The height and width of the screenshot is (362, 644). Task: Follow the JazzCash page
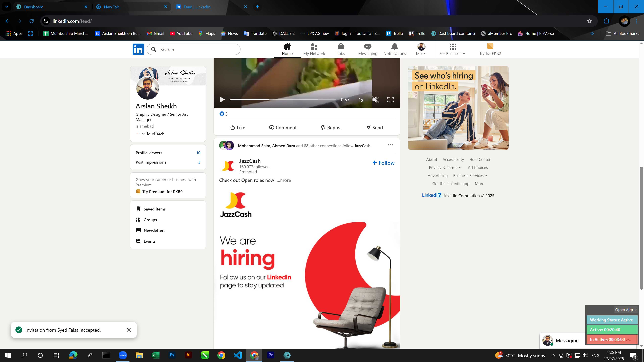383,163
